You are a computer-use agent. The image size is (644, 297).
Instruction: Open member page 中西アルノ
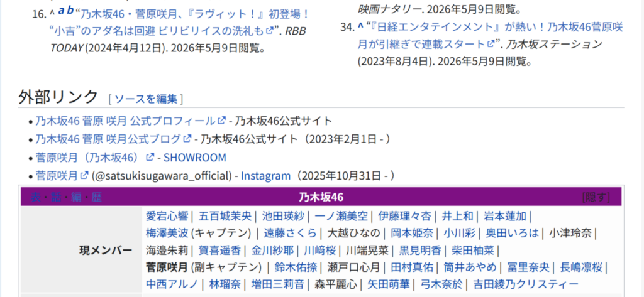(172, 284)
